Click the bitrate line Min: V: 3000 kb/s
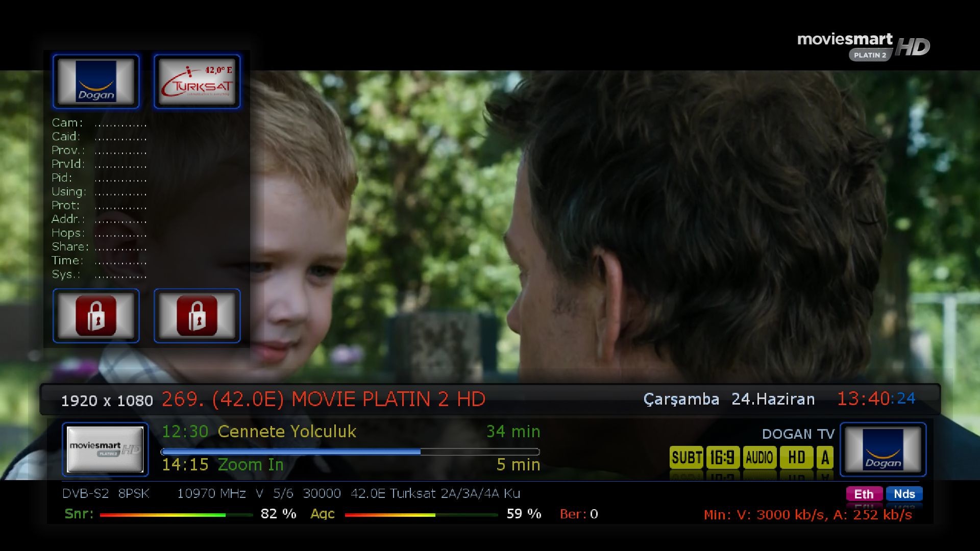The height and width of the screenshot is (551, 980). pos(808,515)
